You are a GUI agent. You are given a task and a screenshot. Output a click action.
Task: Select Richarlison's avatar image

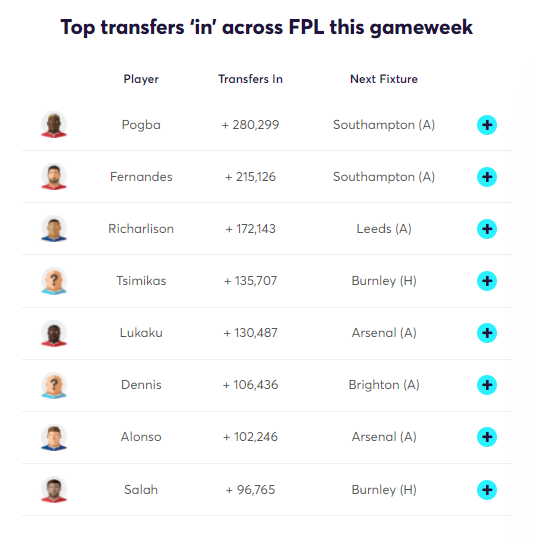point(54,229)
